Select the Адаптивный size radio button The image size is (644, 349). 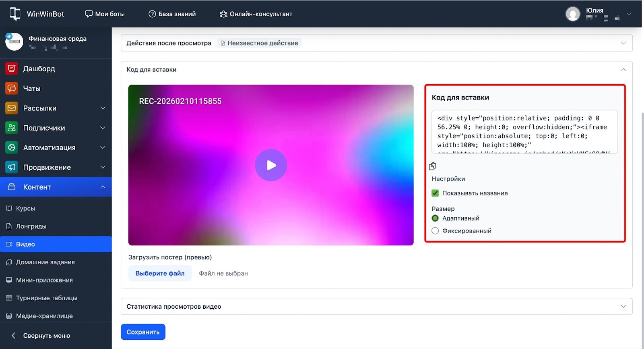435,218
